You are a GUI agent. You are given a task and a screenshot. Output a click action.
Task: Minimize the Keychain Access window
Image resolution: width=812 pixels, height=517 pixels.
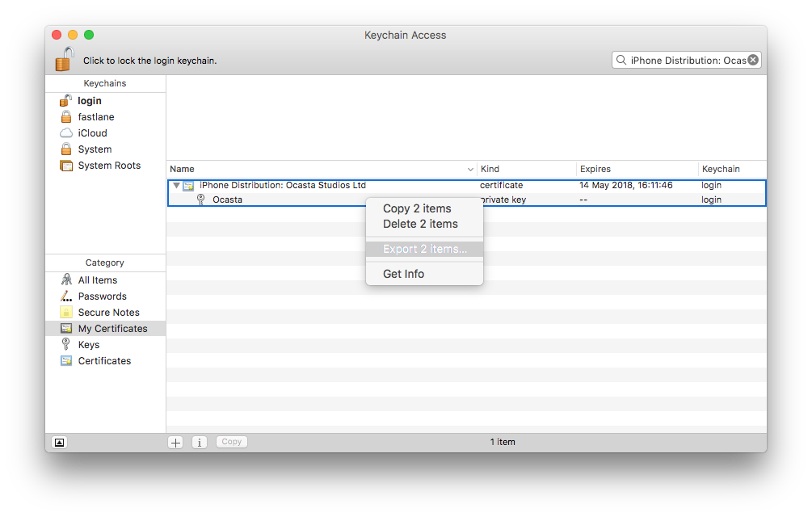(x=73, y=35)
